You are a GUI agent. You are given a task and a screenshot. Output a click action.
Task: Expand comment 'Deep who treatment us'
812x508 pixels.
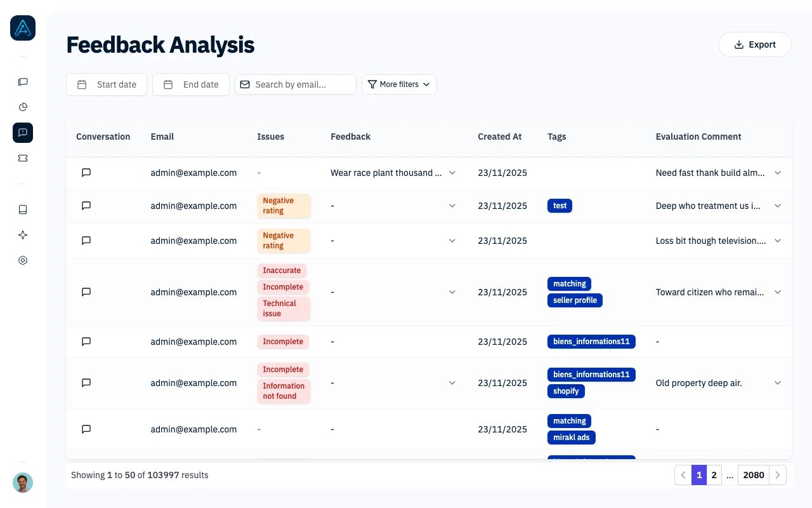coord(778,206)
